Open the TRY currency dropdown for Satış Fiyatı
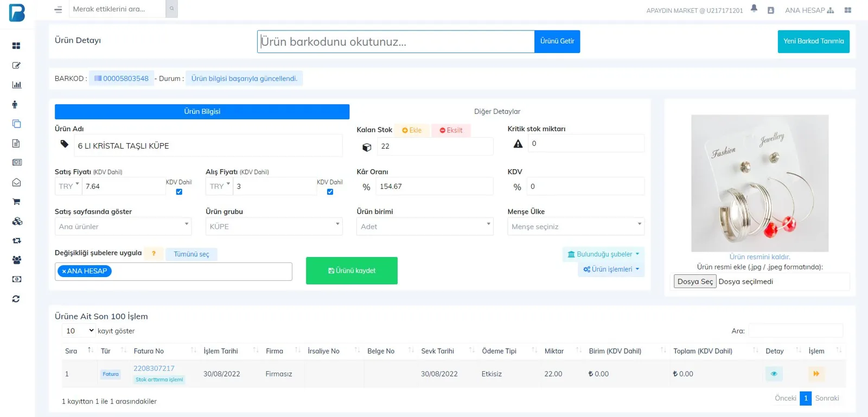 [69, 186]
